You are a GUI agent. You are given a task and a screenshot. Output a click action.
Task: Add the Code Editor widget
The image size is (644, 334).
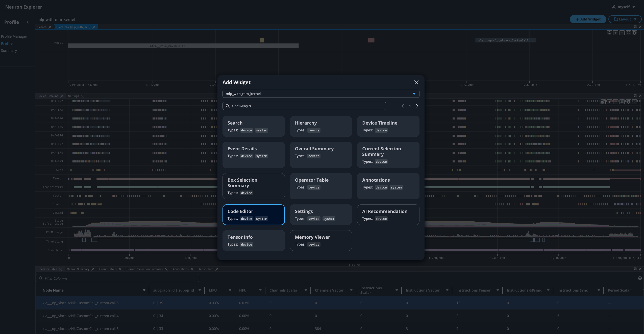254,215
